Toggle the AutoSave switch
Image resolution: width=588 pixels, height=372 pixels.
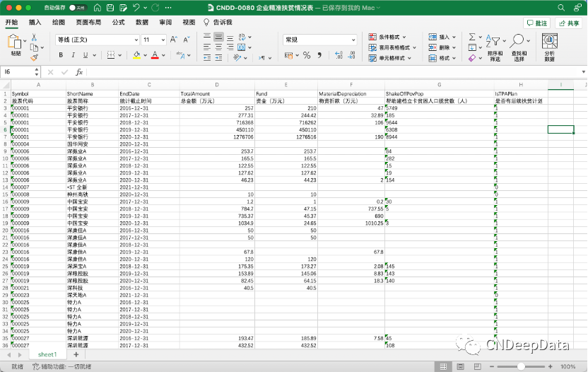(78, 8)
